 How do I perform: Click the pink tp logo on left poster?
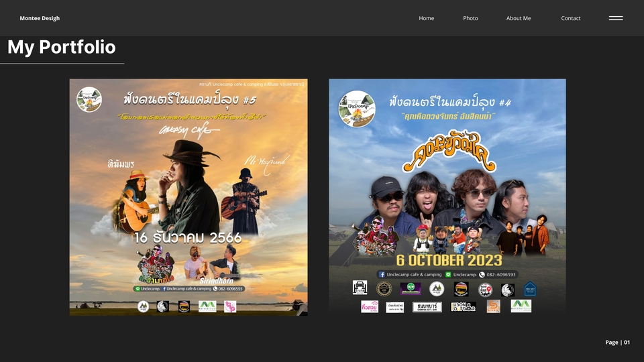tap(230, 306)
